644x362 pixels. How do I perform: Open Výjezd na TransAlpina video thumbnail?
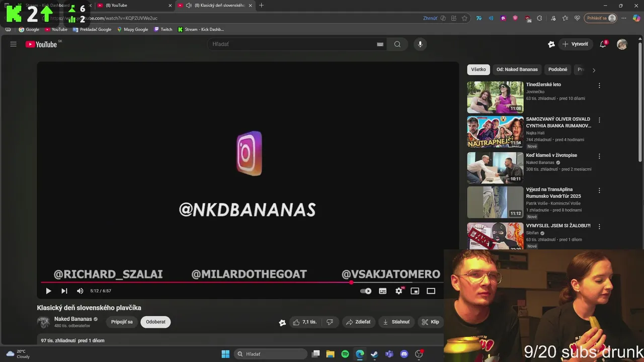(x=495, y=202)
